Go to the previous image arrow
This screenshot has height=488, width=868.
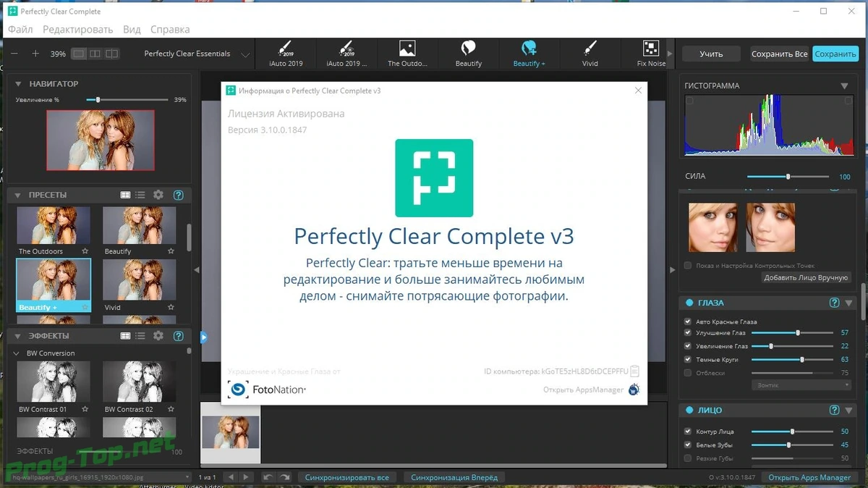coord(230,477)
